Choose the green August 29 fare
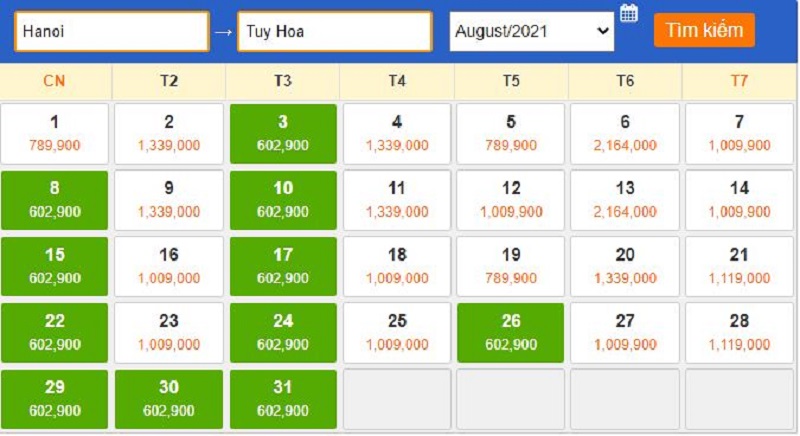800x436 pixels. point(55,399)
